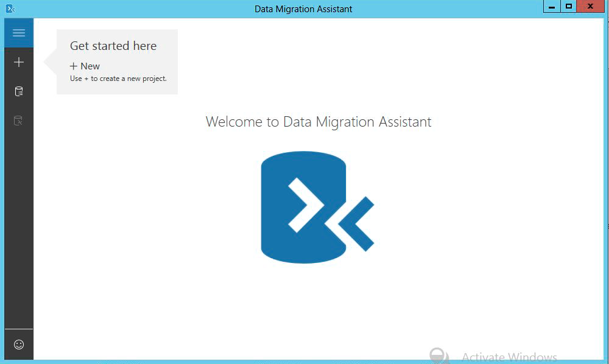This screenshot has height=364, width=609.
Task: Minimize the Data Migration Assistant window
Action: pyautogui.click(x=552, y=6)
